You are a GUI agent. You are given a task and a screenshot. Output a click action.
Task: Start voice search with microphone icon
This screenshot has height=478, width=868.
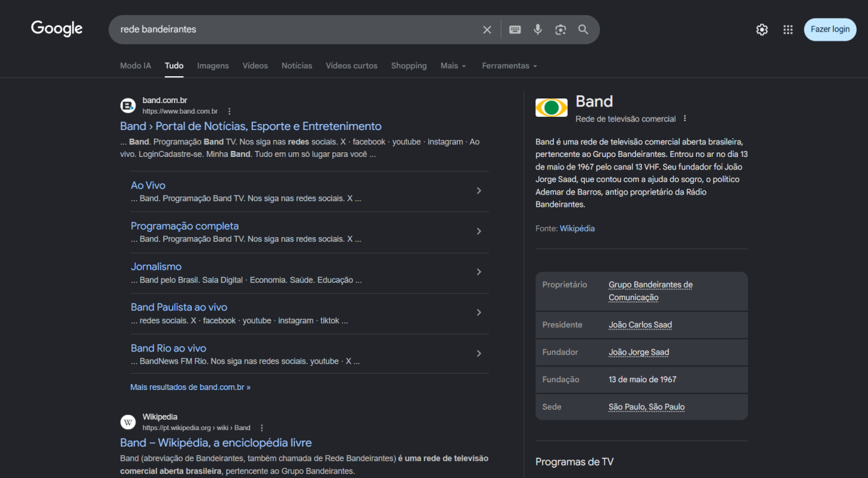(x=537, y=30)
